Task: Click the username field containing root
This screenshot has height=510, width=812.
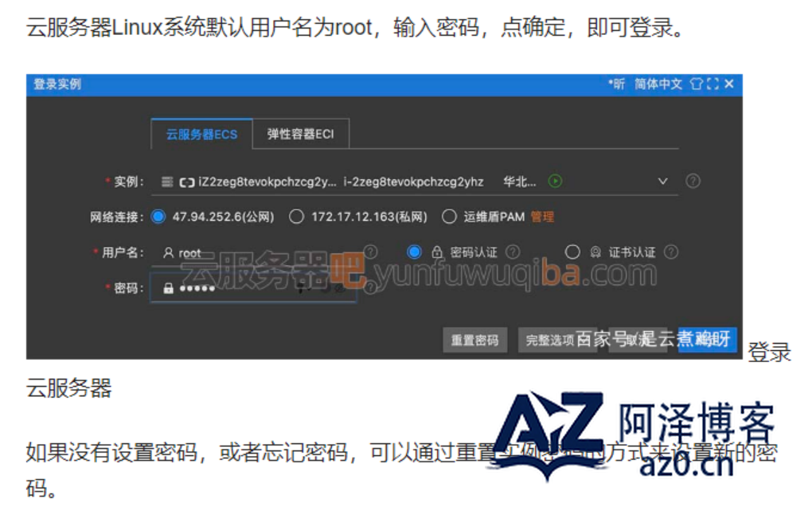Action: [254, 253]
